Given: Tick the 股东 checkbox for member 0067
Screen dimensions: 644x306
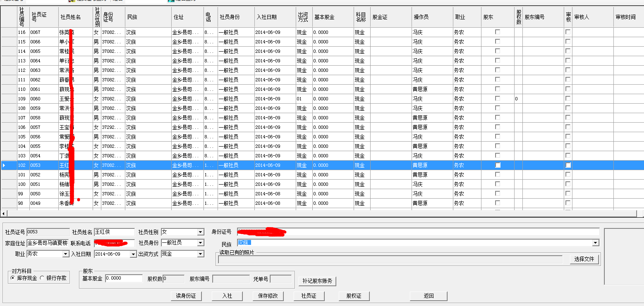Looking at the screenshot, I should coord(498,32).
